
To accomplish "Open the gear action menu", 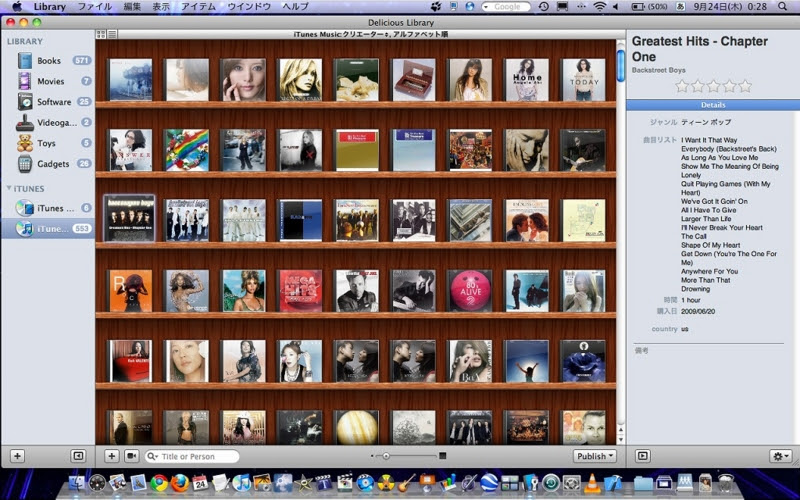I will (781, 456).
